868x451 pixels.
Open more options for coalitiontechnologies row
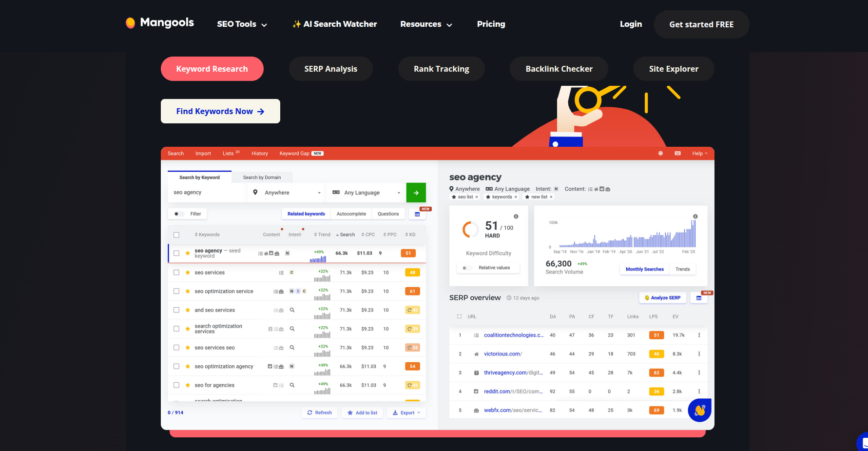(699, 335)
